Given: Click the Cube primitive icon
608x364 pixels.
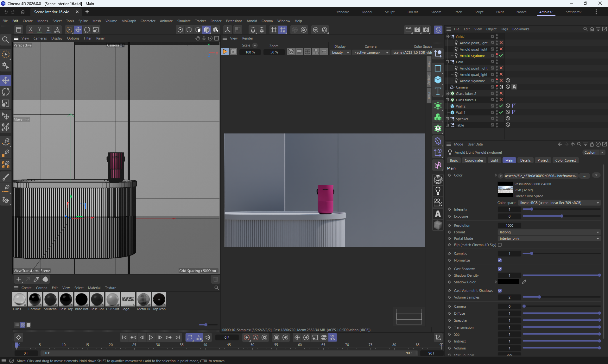Looking at the screenshot, I should click(x=438, y=80).
